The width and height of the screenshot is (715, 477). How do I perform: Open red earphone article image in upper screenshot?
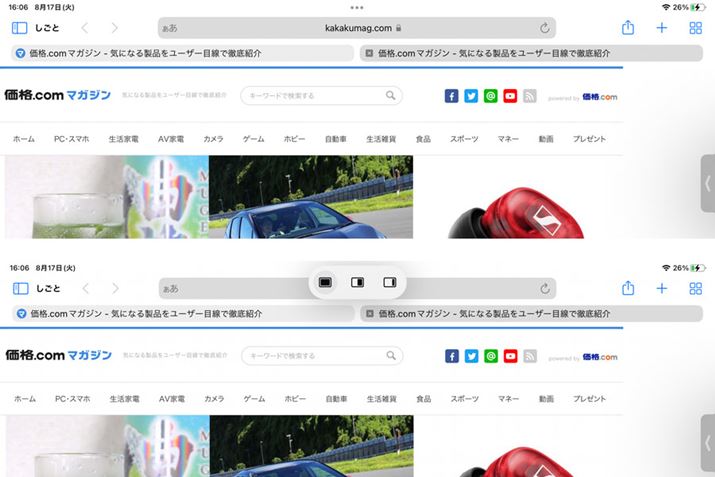coord(518,197)
